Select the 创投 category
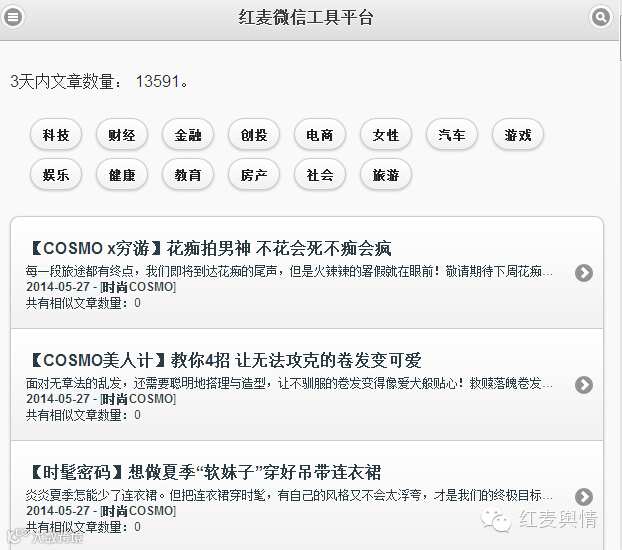The height and width of the screenshot is (550, 622). pos(254,135)
